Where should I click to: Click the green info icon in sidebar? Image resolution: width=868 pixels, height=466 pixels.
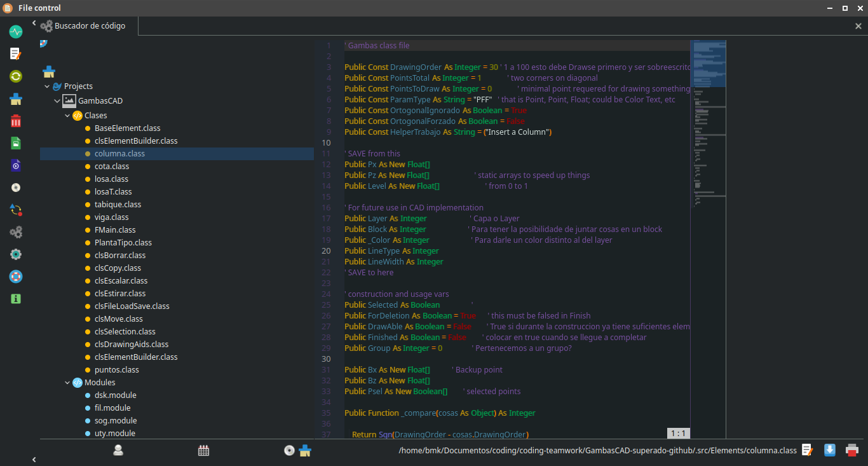coord(16,298)
